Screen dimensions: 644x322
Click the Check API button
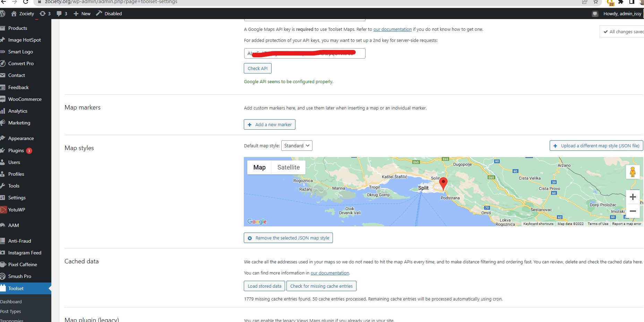[258, 68]
